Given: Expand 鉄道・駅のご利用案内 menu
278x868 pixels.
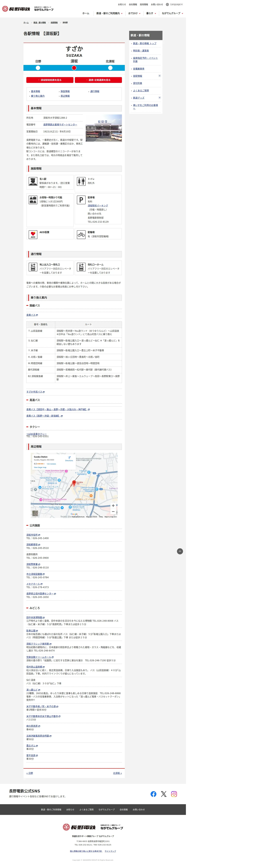Looking at the screenshot, I should click(x=109, y=13).
